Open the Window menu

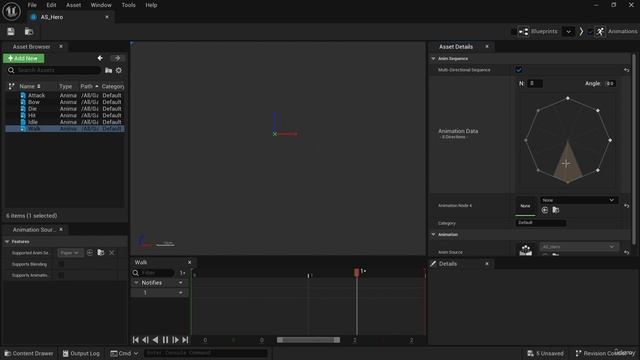[101, 5]
